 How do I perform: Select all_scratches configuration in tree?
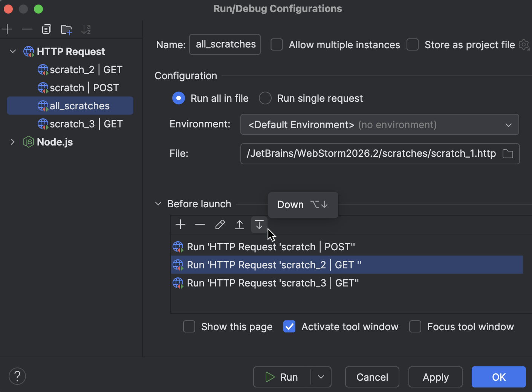[70, 106]
